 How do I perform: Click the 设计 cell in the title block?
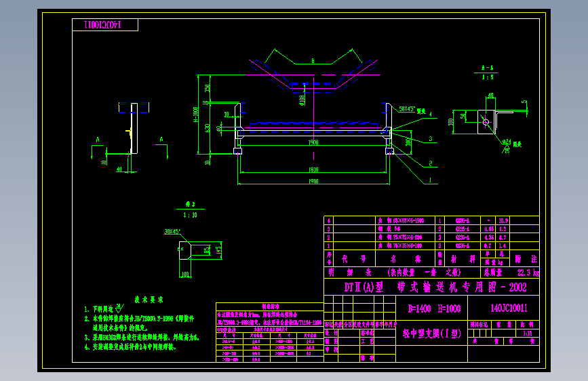coord(332,333)
